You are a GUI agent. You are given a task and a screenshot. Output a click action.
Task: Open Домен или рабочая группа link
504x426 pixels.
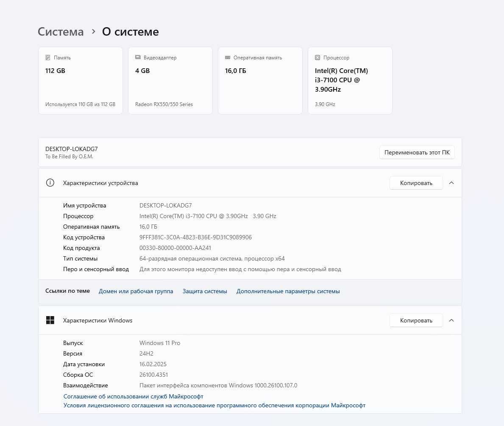136,291
